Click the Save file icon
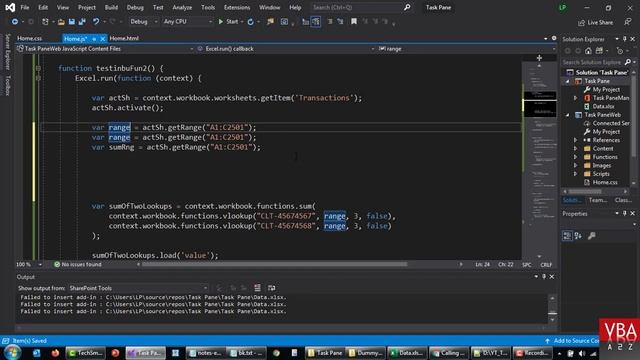 tap(71, 22)
